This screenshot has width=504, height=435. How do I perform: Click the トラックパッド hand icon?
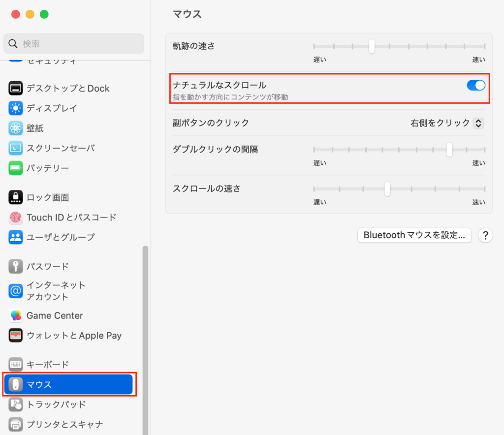click(x=15, y=404)
